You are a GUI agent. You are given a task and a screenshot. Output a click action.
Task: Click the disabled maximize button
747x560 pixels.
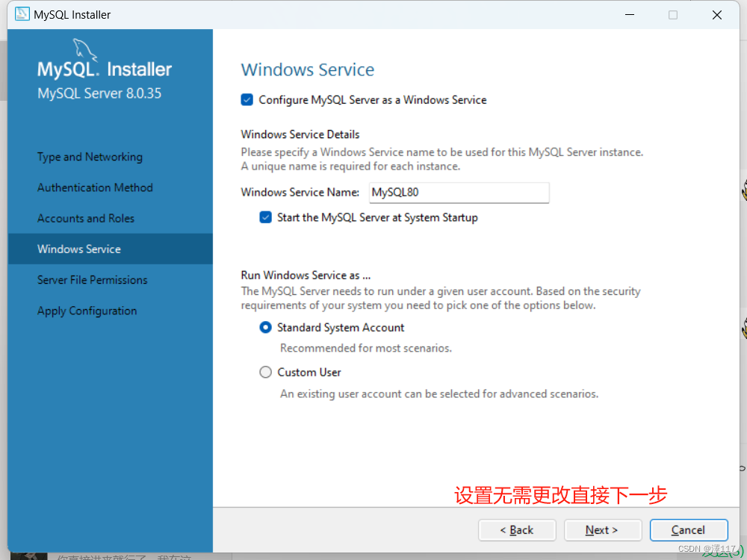[673, 15]
